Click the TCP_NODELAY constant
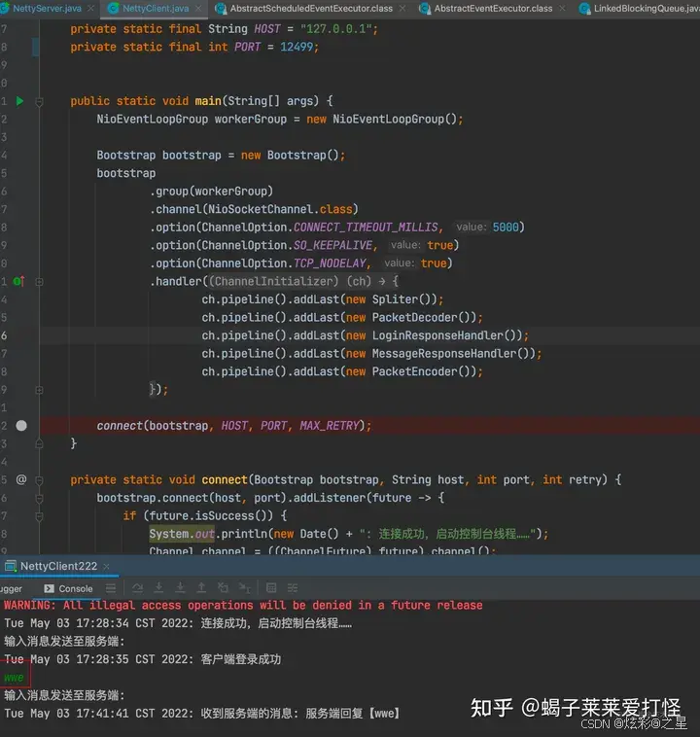Viewport: 700px width, 737px height. (330, 263)
